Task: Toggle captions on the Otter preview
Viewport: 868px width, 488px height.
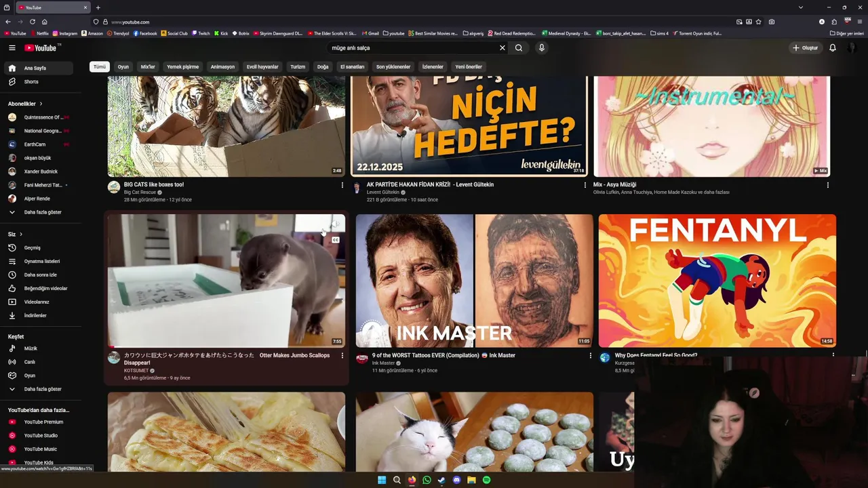Action: point(335,240)
